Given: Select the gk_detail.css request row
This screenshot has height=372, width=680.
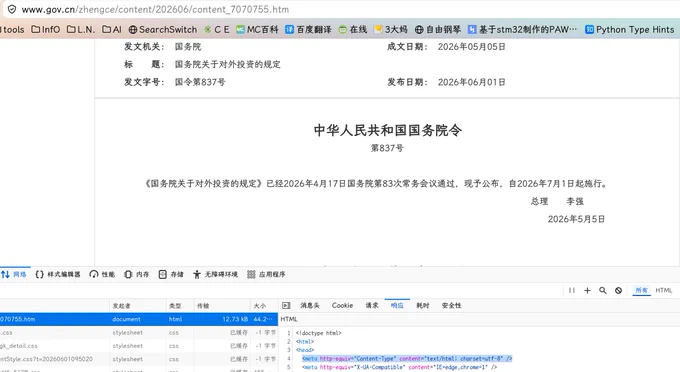Looking at the screenshot, I should pos(139,346).
